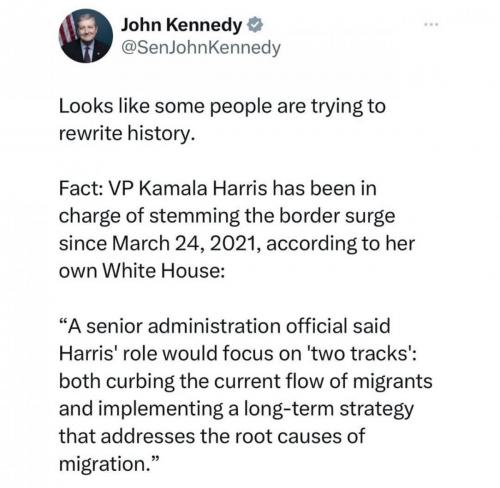The height and width of the screenshot is (488, 500).
Task: Open the three-dot more options menu
Action: coord(431,24)
